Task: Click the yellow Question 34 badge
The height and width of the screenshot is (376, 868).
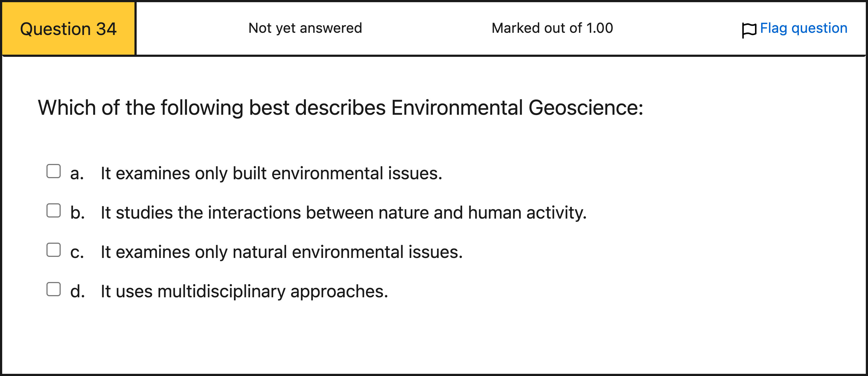Action: click(68, 29)
